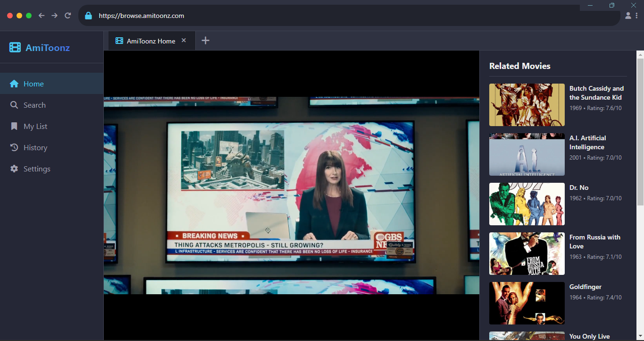This screenshot has height=341, width=644.
Task: Open A.I. Artificial Intelligence poster thumbnail
Action: (527, 154)
